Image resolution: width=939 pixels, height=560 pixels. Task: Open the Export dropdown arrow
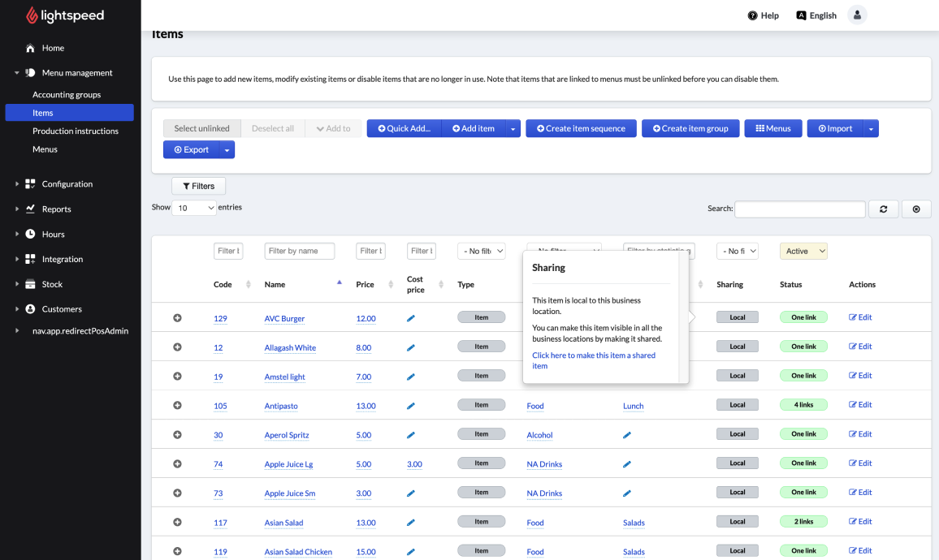227,149
